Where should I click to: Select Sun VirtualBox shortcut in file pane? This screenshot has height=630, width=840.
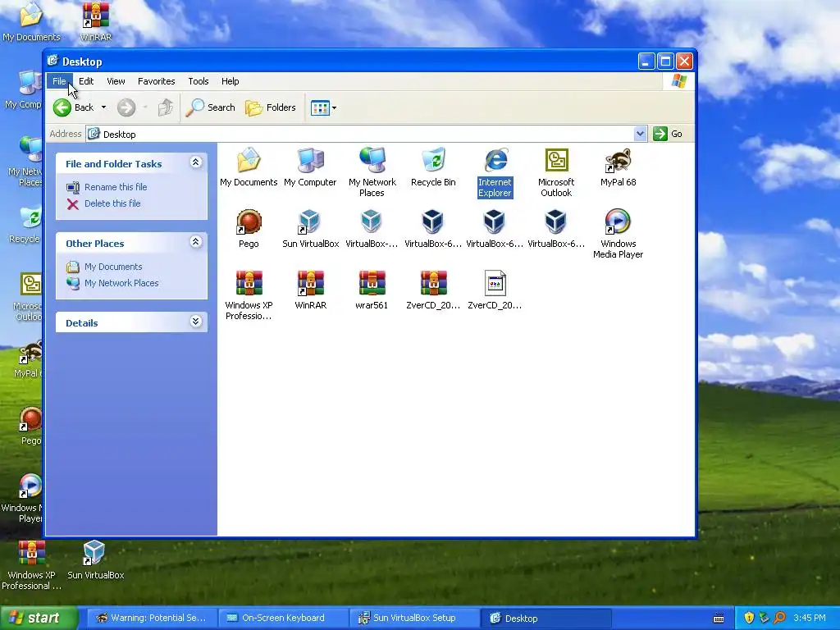310,228
